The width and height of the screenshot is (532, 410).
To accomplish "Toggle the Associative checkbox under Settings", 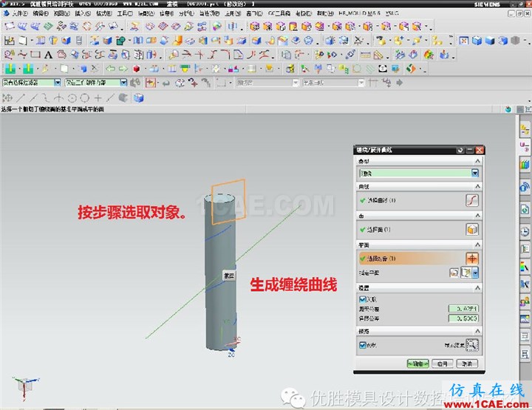I will tap(362, 299).
